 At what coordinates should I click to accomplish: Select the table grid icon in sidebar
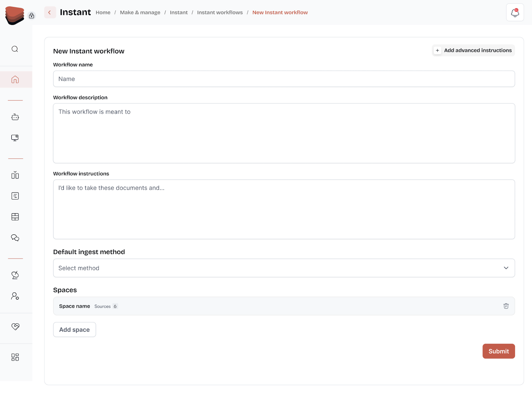point(15,216)
